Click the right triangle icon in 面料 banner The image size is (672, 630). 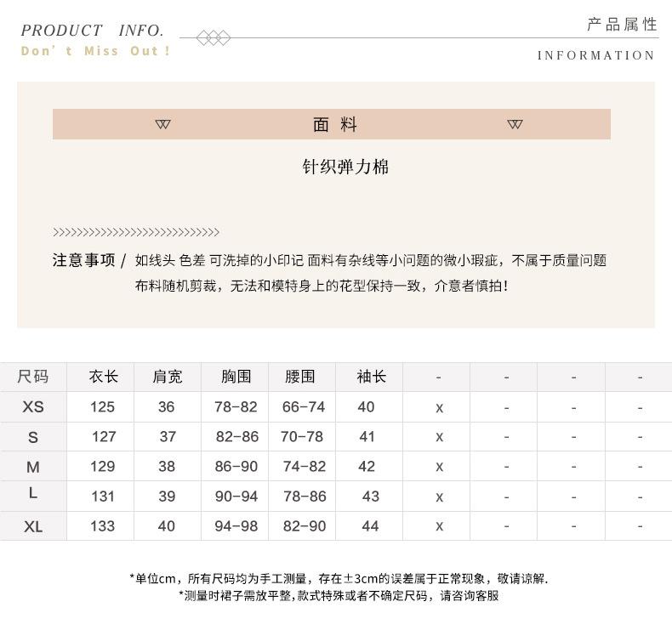[x=515, y=125]
